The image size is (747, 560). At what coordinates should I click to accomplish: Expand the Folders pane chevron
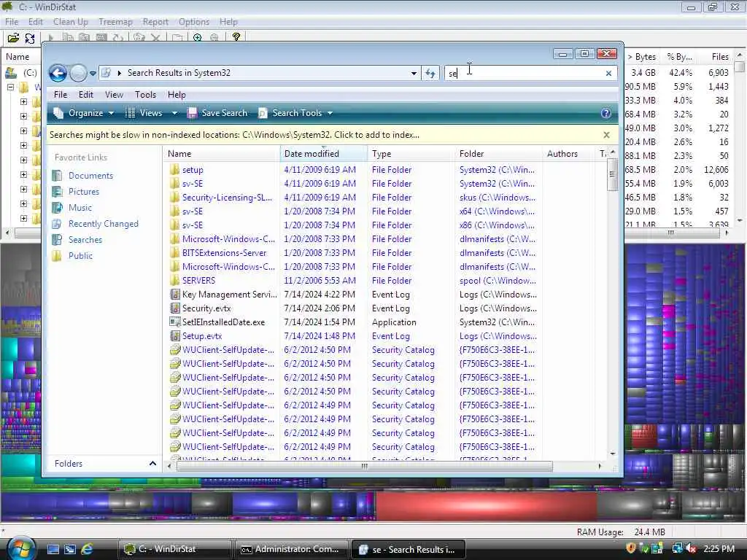[152, 463]
